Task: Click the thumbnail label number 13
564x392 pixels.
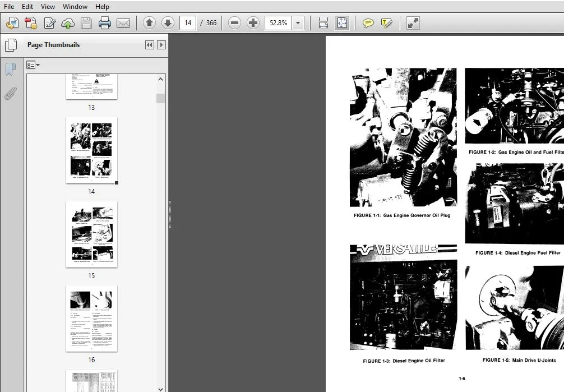Action: pos(91,108)
